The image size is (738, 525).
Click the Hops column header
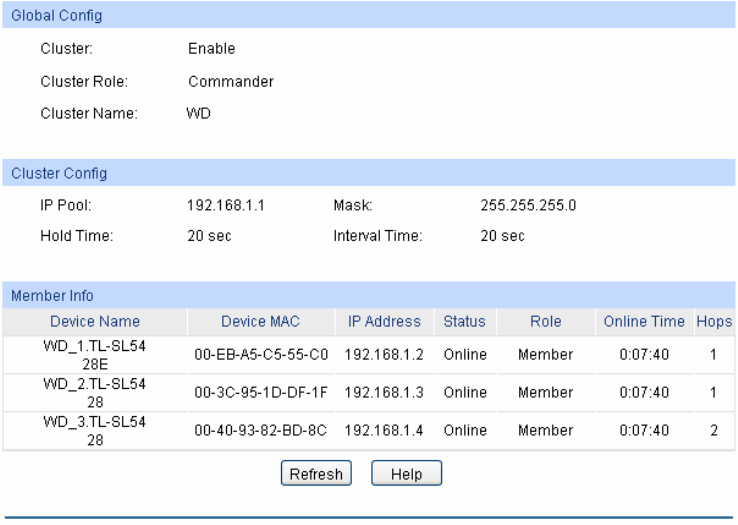point(715,322)
